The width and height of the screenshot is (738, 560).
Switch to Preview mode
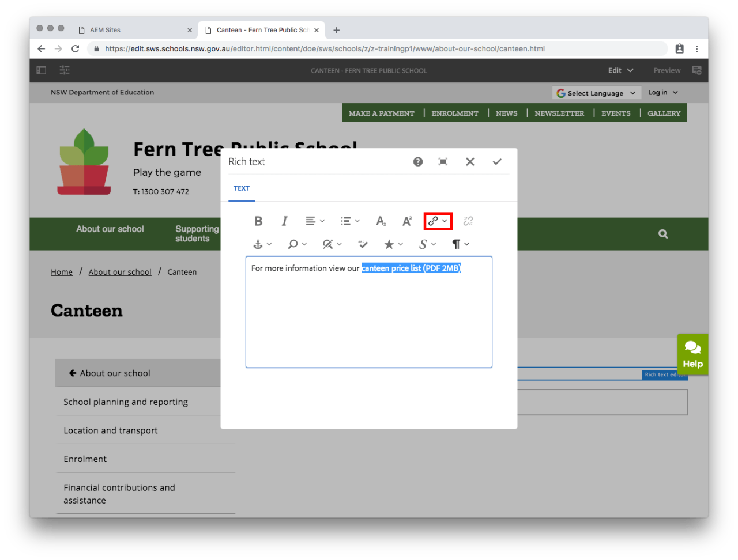click(667, 70)
